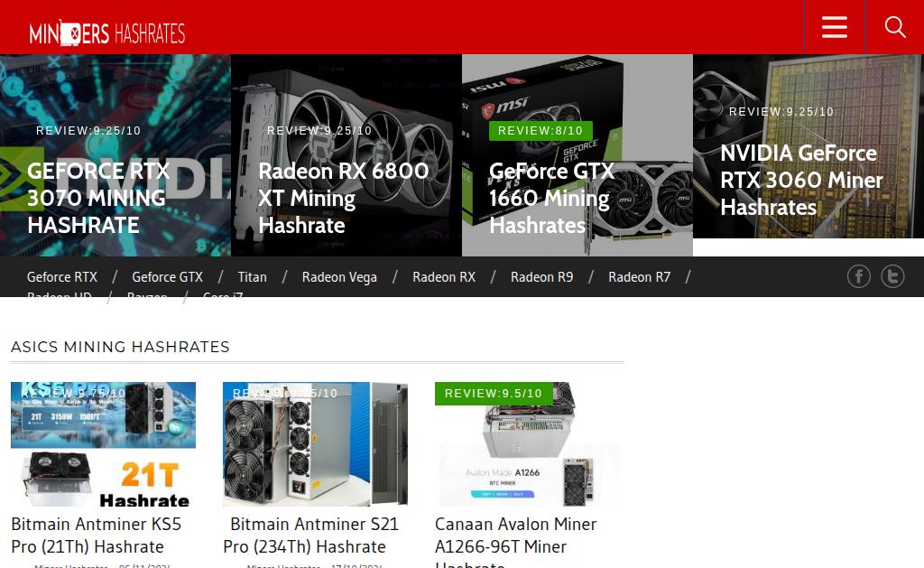Click the Antminer S21 Pro thumbnail image

pos(315,444)
